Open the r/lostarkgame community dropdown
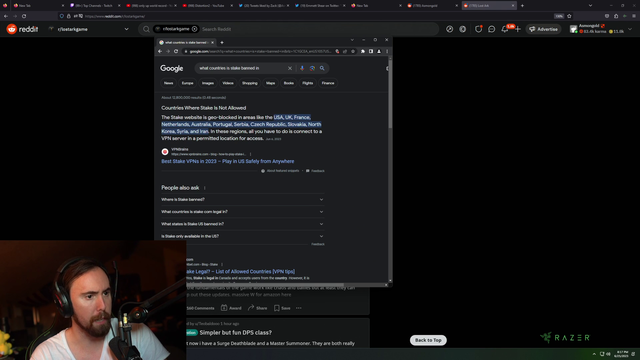640x360 pixels. (89, 29)
